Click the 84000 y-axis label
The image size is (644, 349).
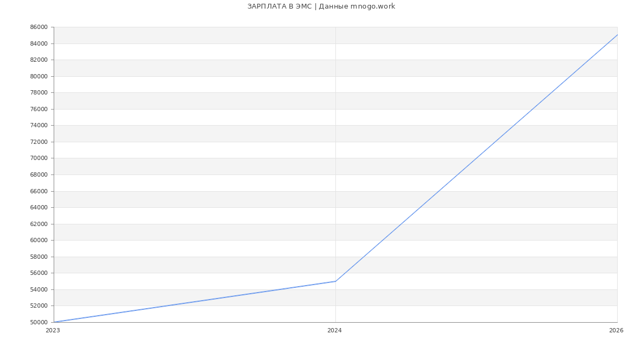pyautogui.click(x=39, y=43)
